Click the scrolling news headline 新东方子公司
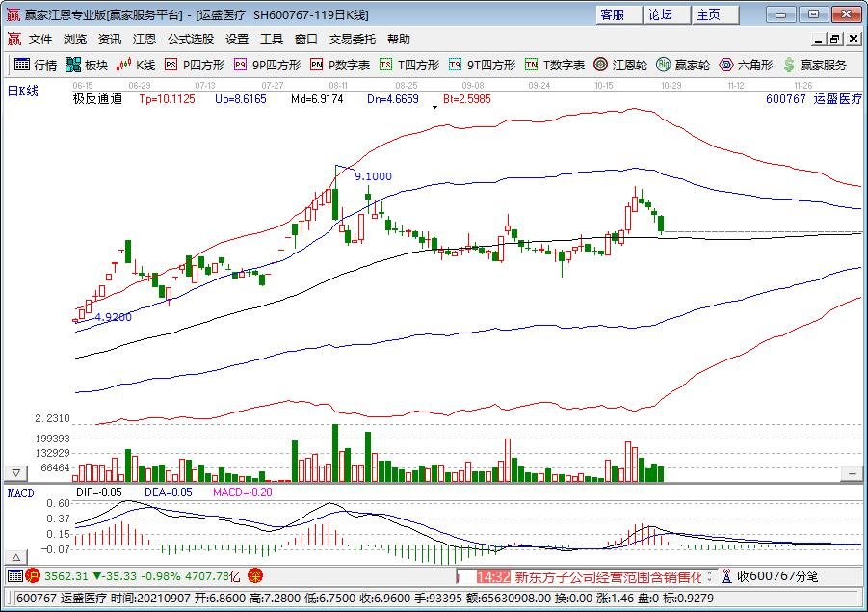This screenshot has width=868, height=612. [x=607, y=576]
